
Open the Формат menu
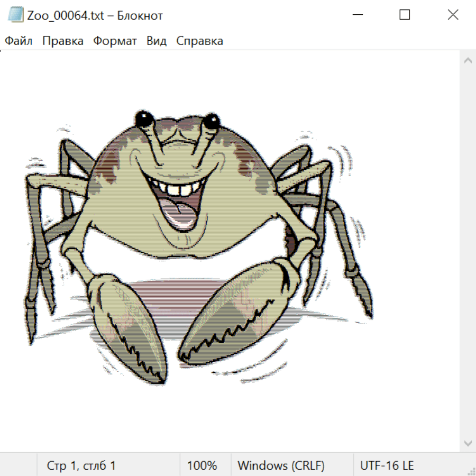coord(115,41)
